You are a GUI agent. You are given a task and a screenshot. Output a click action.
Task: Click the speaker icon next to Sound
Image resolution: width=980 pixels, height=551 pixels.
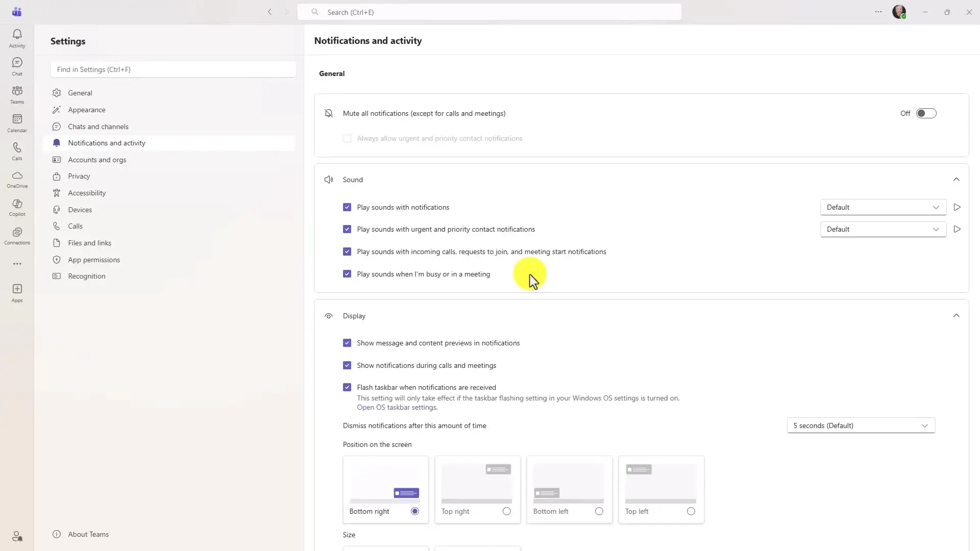(x=329, y=180)
